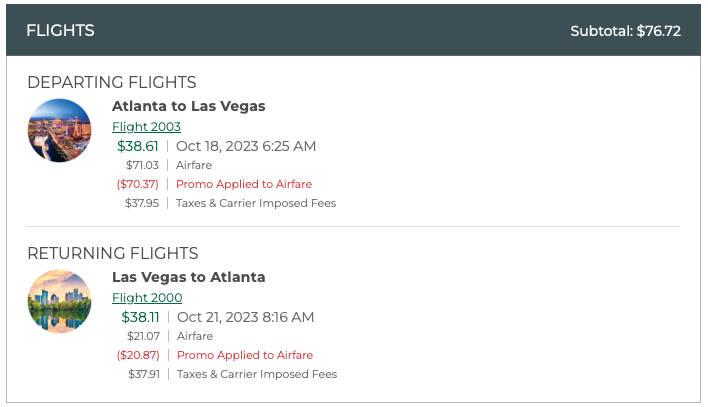This screenshot has width=708, height=407.
Task: Click the ($20.87) promo discount amount
Action: pyautogui.click(x=138, y=355)
